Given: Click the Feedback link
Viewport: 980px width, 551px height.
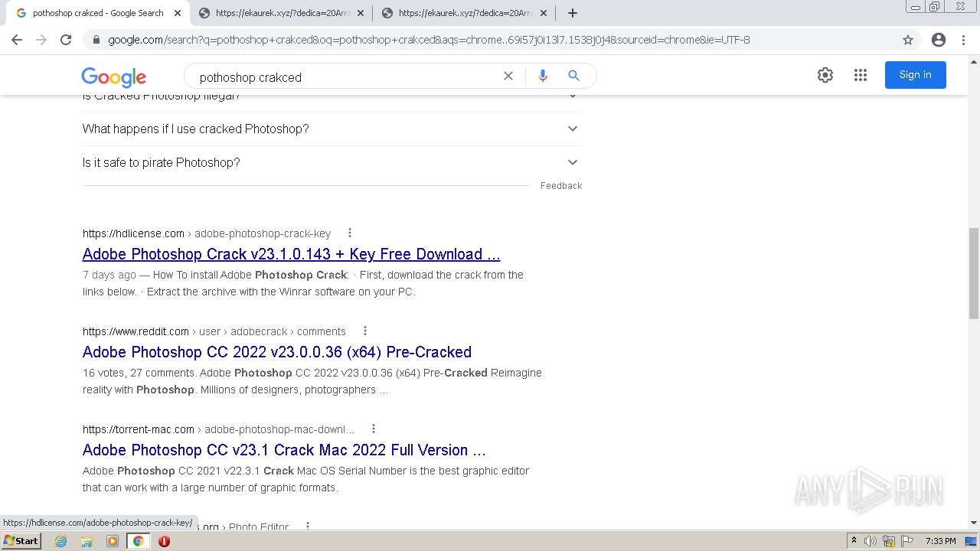Looking at the screenshot, I should [561, 186].
